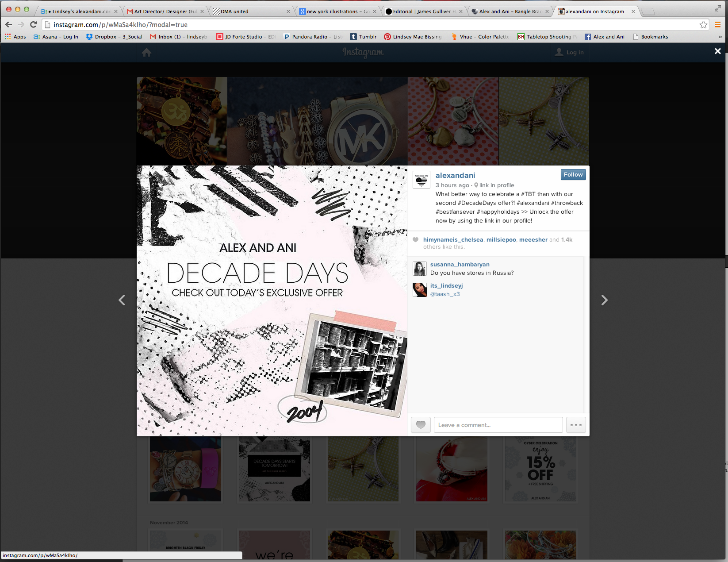Expand the bookmarks bar overflow chevron
Screen dimensions: 728x562
(x=720, y=37)
